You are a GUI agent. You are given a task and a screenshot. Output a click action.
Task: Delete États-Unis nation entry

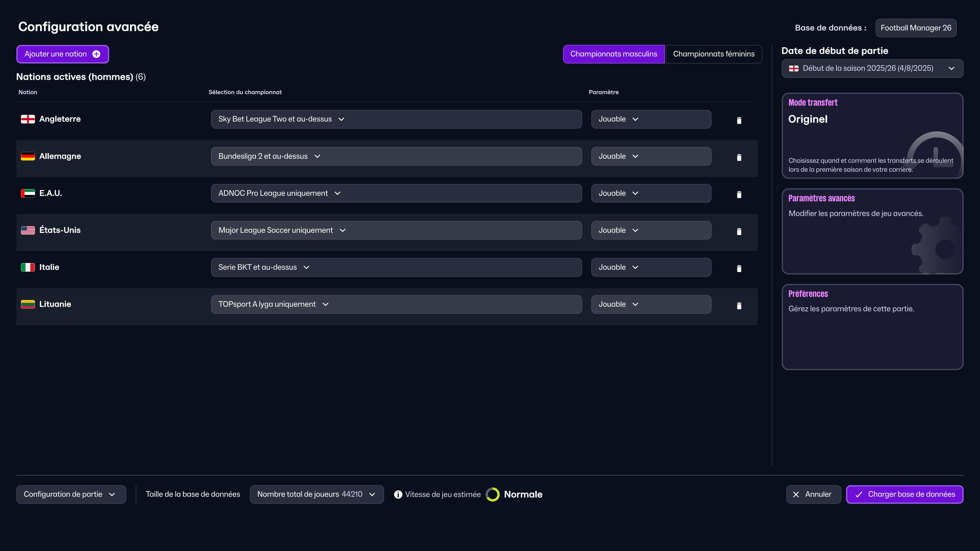[739, 231]
